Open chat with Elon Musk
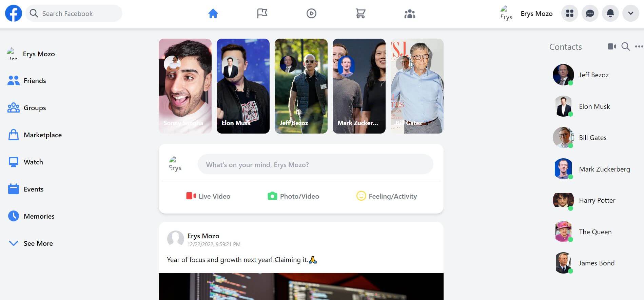Screen dimensions: 644x300 tap(582, 106)
